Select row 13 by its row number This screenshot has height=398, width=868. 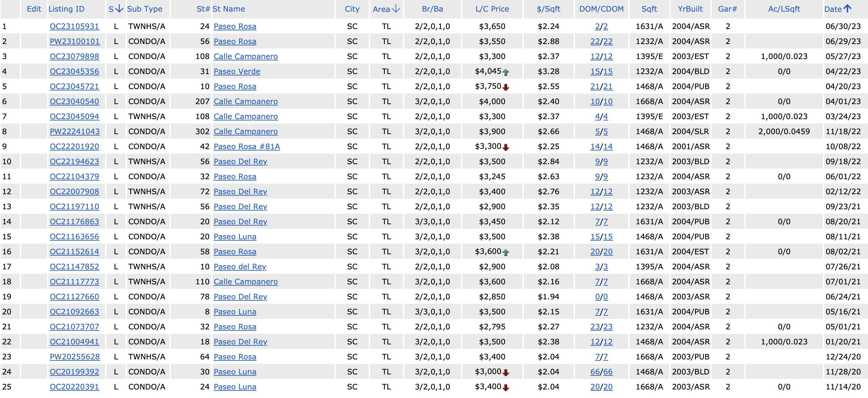click(7, 207)
